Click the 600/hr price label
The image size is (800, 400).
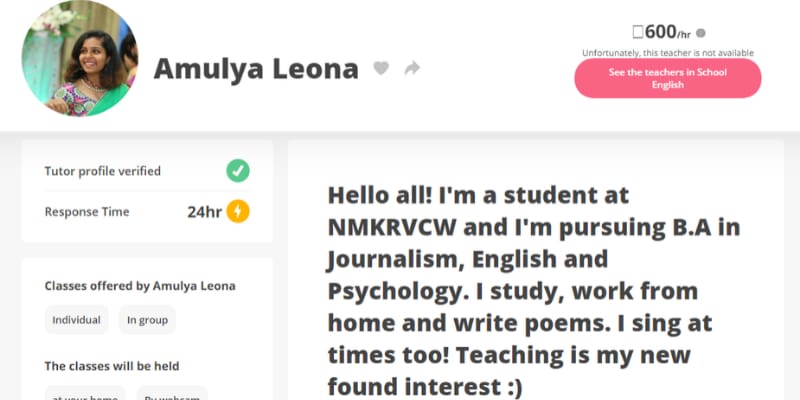662,32
